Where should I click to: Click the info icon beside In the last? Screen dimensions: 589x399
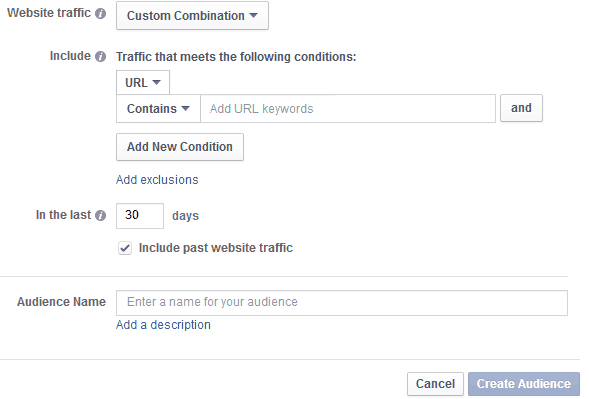pyautogui.click(x=100, y=216)
